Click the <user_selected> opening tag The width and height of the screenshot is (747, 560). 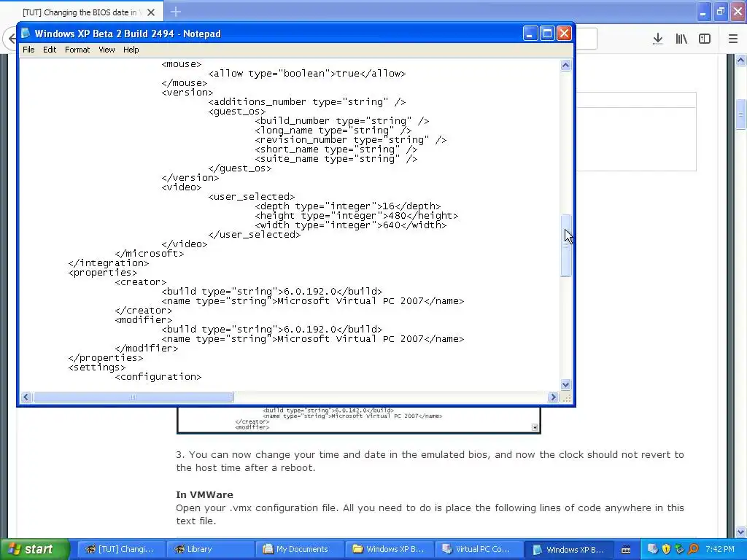point(252,197)
